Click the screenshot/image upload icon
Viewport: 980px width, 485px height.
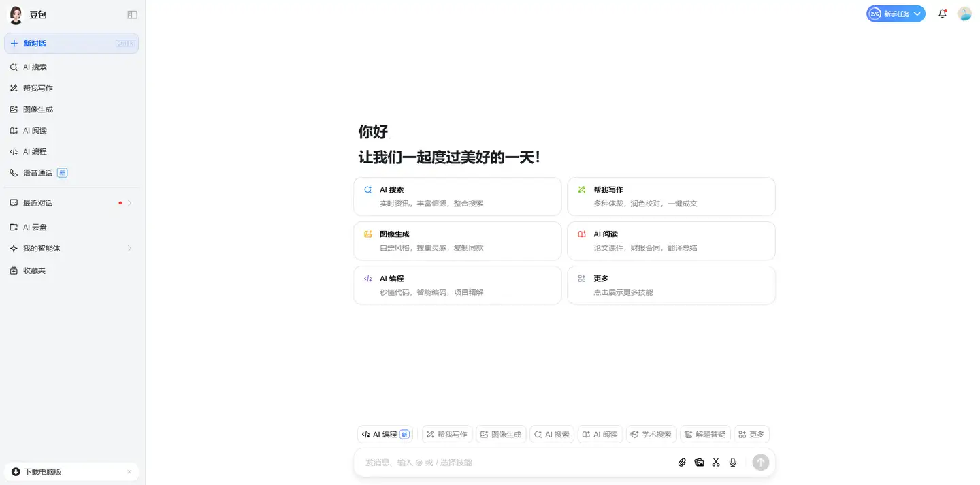tap(699, 463)
